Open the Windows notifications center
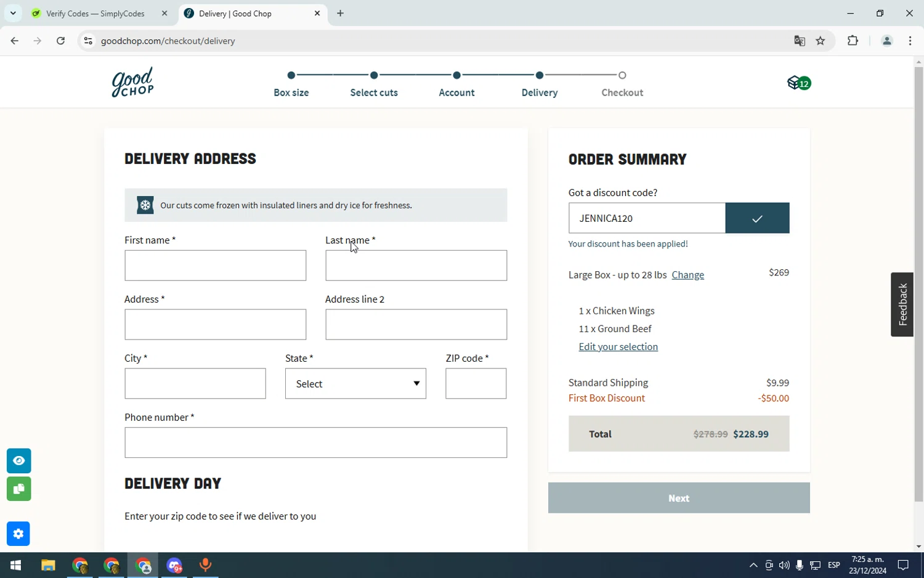924x578 pixels. tap(903, 565)
